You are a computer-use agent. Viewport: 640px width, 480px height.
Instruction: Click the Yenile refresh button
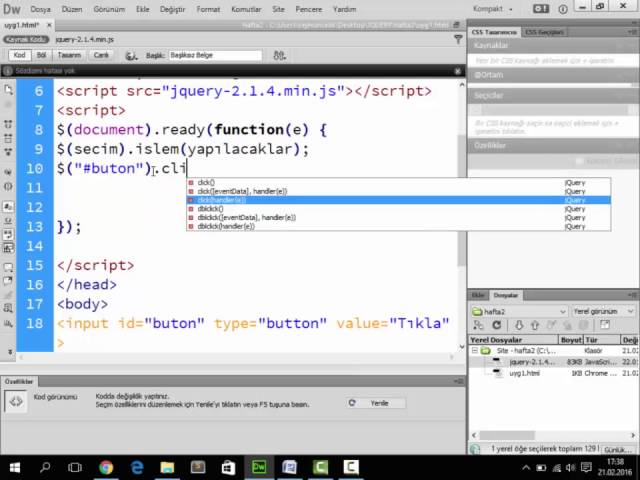[x=376, y=403]
